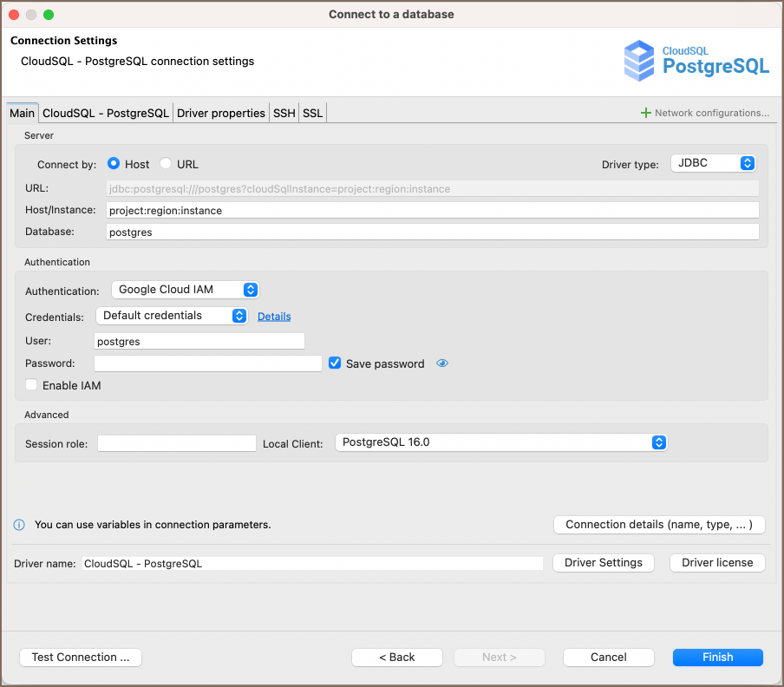Open the SSH tab
The height and width of the screenshot is (687, 784).
(x=284, y=113)
